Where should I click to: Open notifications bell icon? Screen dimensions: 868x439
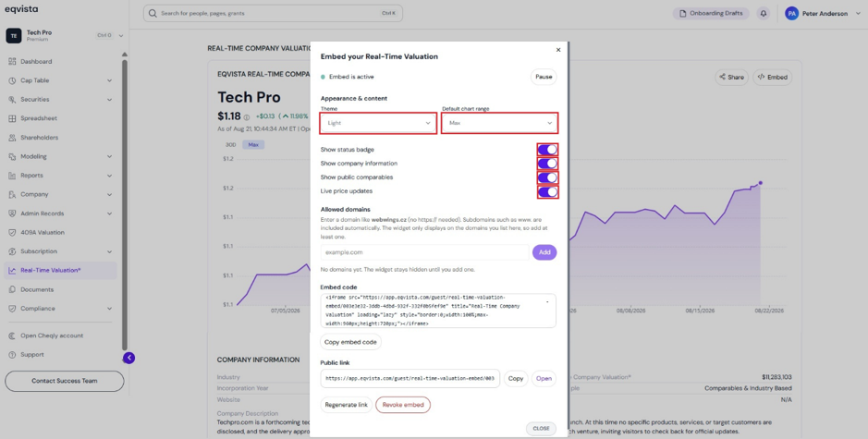point(764,13)
